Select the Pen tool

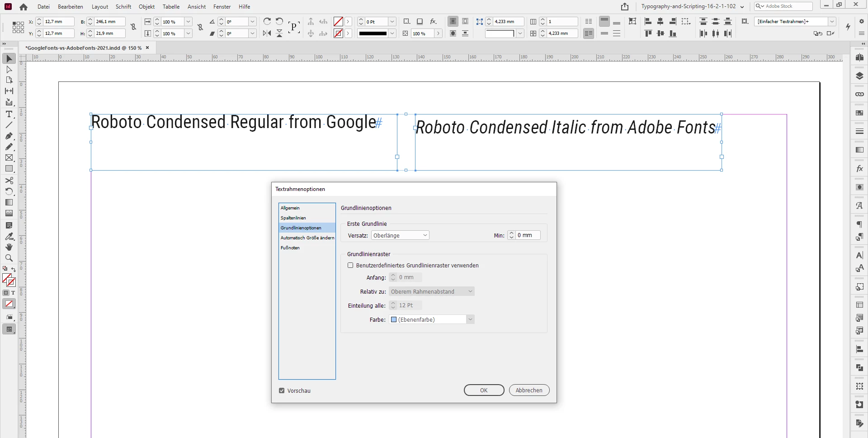tap(9, 136)
